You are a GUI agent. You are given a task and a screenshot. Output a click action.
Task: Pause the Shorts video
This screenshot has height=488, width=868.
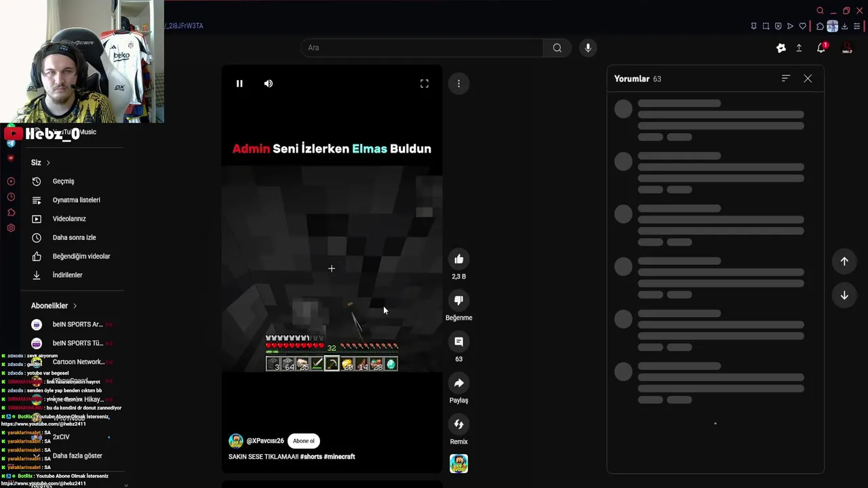tap(239, 83)
